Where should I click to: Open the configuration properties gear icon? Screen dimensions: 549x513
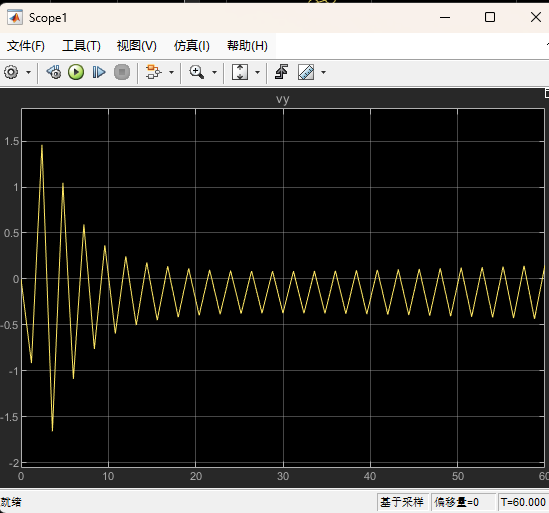click(11, 72)
